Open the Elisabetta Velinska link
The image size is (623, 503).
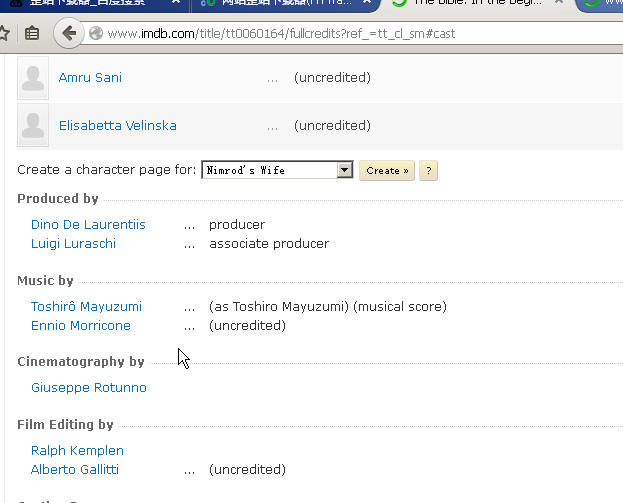pos(118,126)
